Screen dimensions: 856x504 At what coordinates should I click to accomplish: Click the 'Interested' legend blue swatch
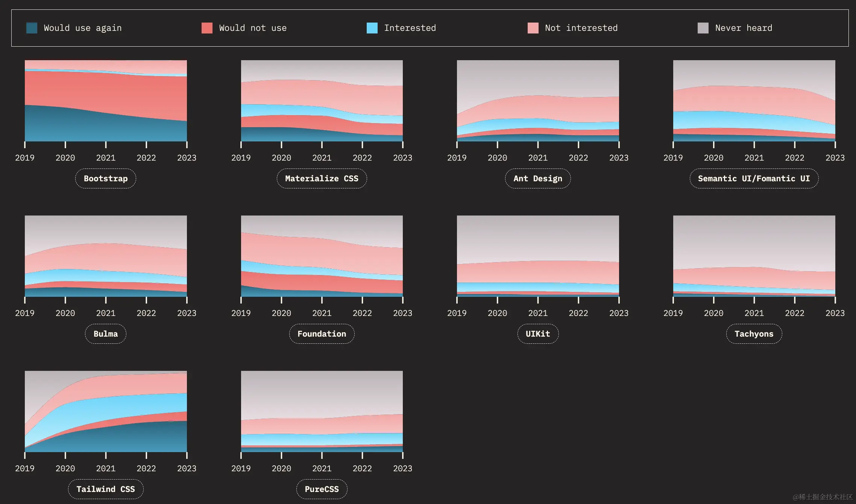click(x=372, y=28)
